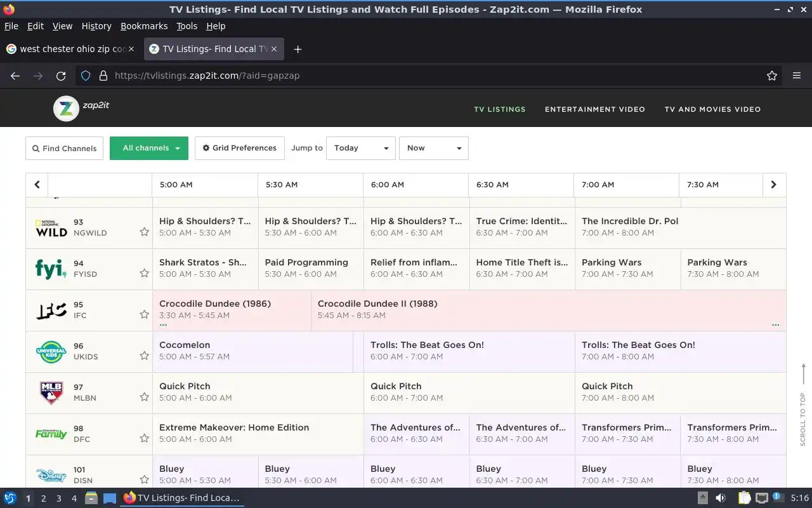Advance grid to the next time block
The image size is (812, 508).
tap(773, 185)
